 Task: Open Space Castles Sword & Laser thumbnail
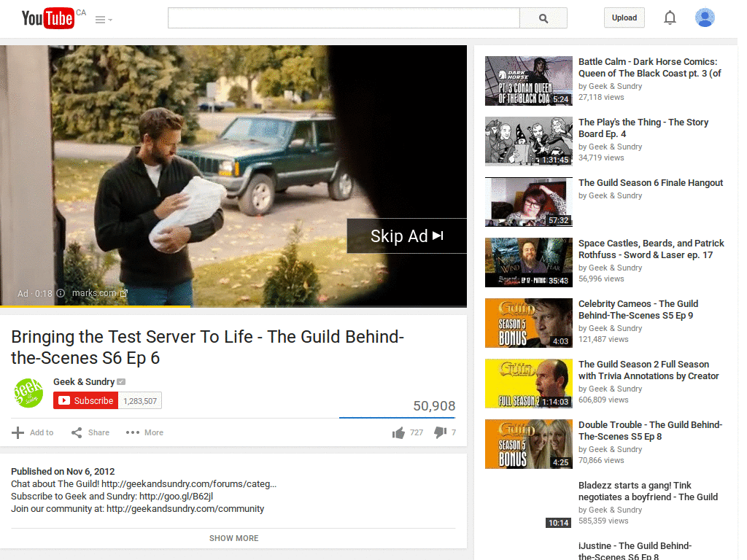(x=529, y=262)
